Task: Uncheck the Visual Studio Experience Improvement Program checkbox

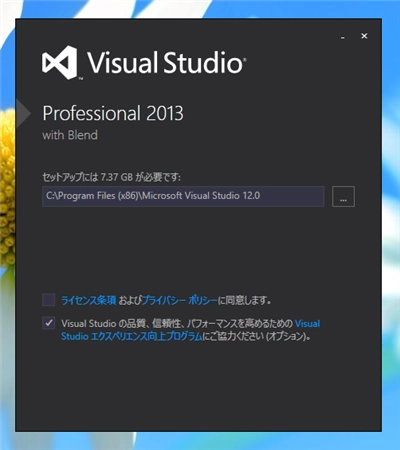Action: pyautogui.click(x=49, y=323)
